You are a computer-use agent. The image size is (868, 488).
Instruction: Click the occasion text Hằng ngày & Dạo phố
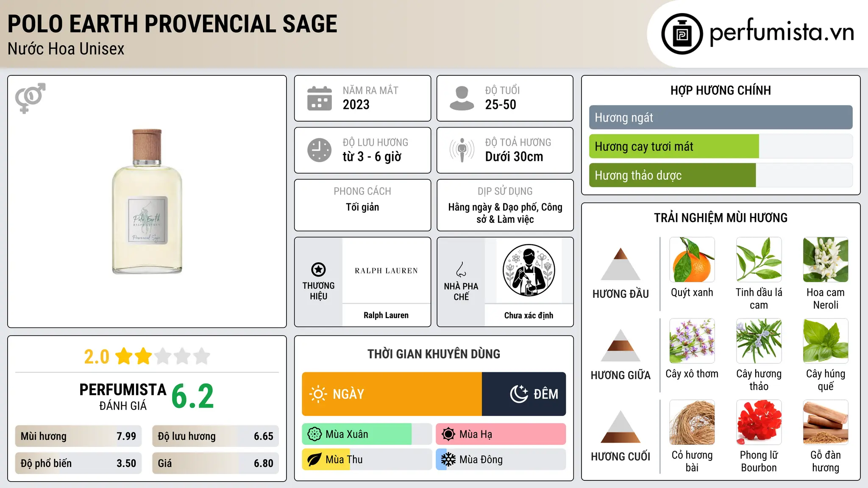coord(492,207)
